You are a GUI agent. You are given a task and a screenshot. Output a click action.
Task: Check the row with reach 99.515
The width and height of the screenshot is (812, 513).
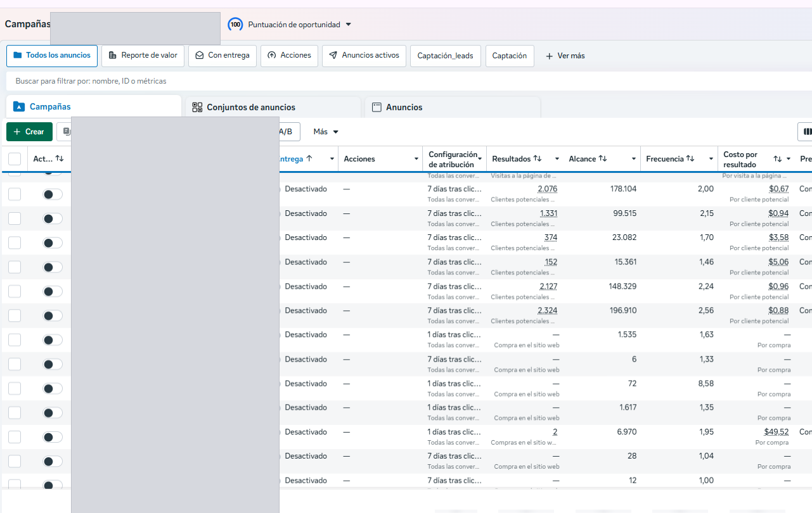pyautogui.click(x=15, y=218)
